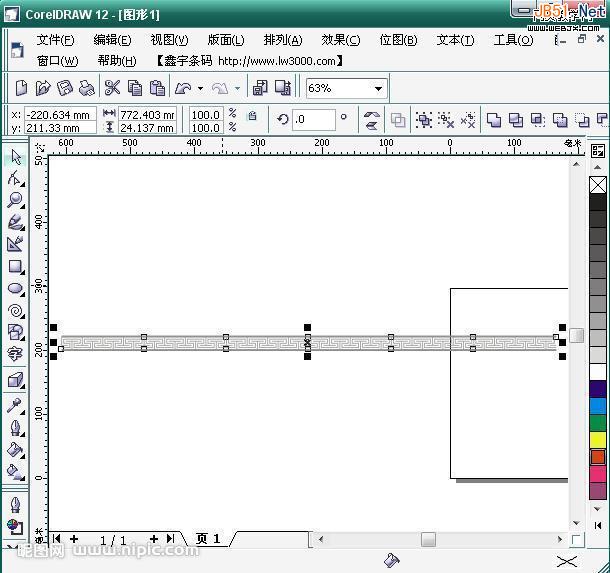
Task: Go to last page button
Action: coord(170,539)
